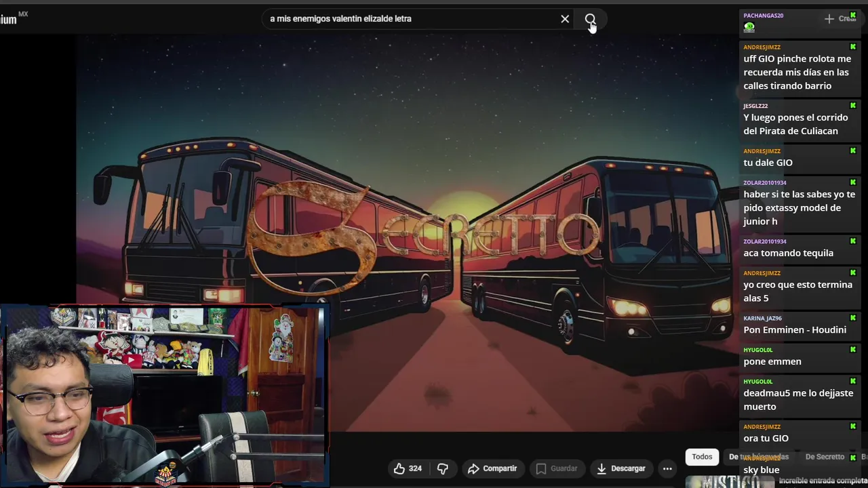868x488 pixels.
Task: Click the Crear plus button
Action: pyautogui.click(x=840, y=19)
